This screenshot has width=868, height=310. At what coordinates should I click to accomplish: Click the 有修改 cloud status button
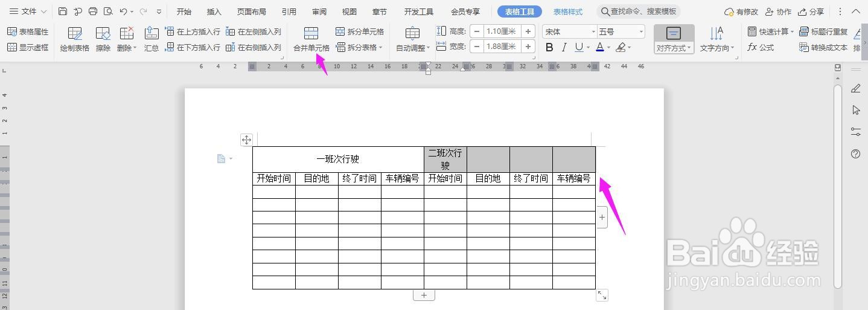741,11
